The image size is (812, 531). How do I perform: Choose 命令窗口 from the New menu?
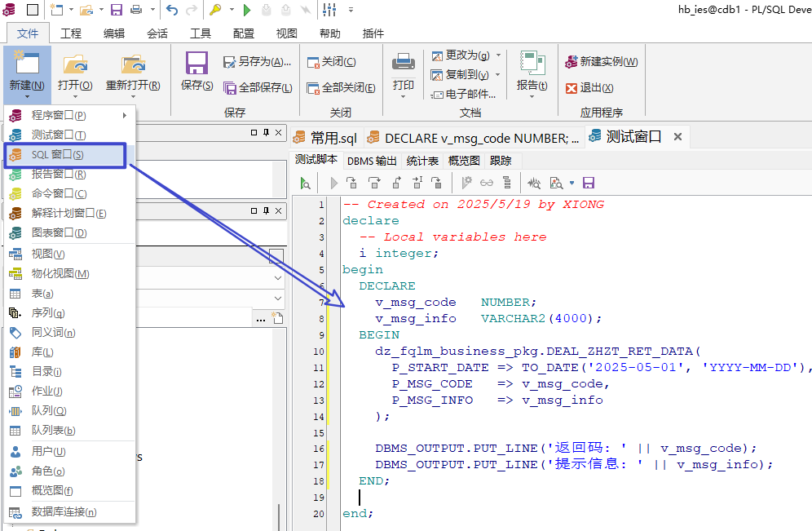[70, 194]
